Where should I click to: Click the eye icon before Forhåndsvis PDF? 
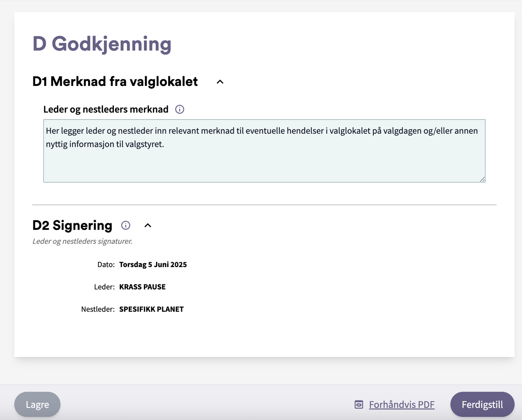tap(359, 404)
